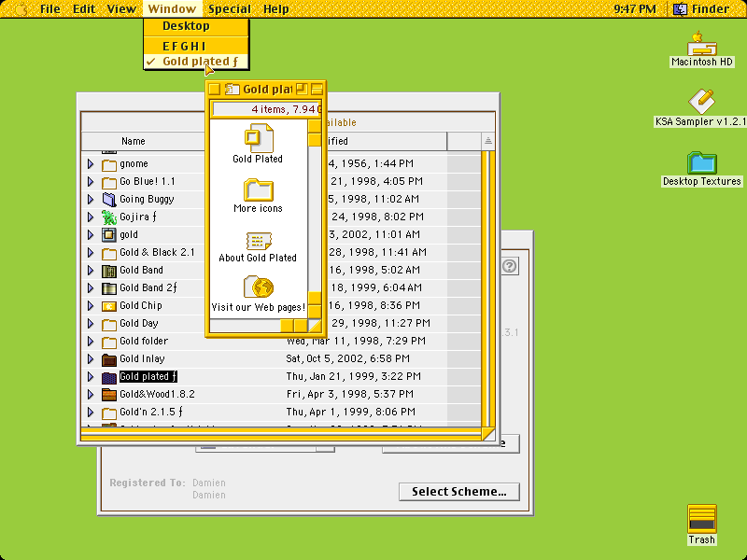Image resolution: width=747 pixels, height=560 pixels.
Task: Click the Select Scheme... button
Action: (459, 492)
